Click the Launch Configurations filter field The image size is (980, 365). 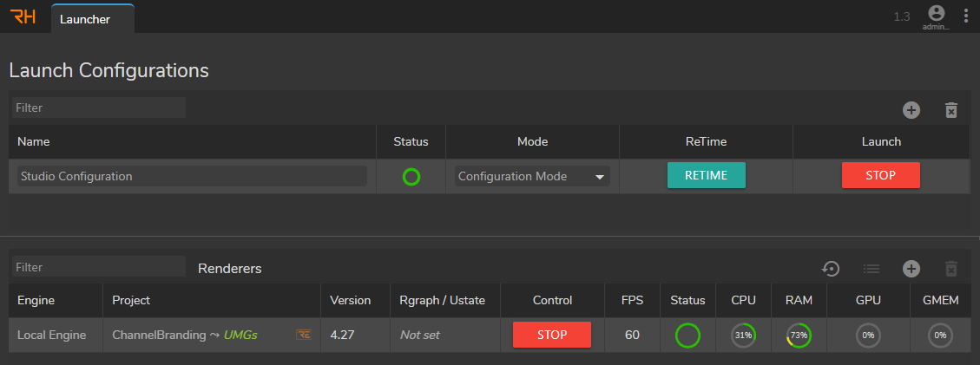99,108
